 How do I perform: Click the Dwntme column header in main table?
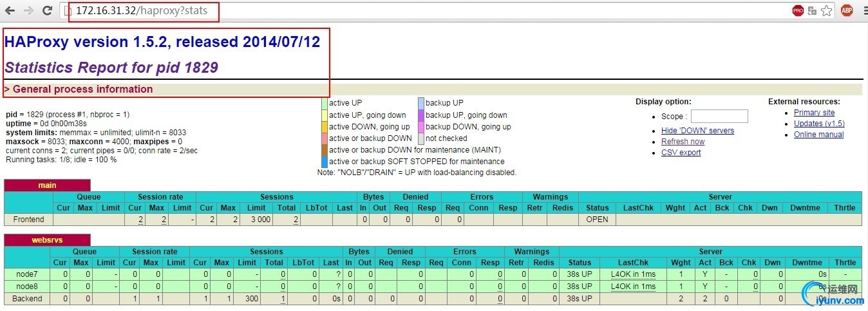(805, 208)
